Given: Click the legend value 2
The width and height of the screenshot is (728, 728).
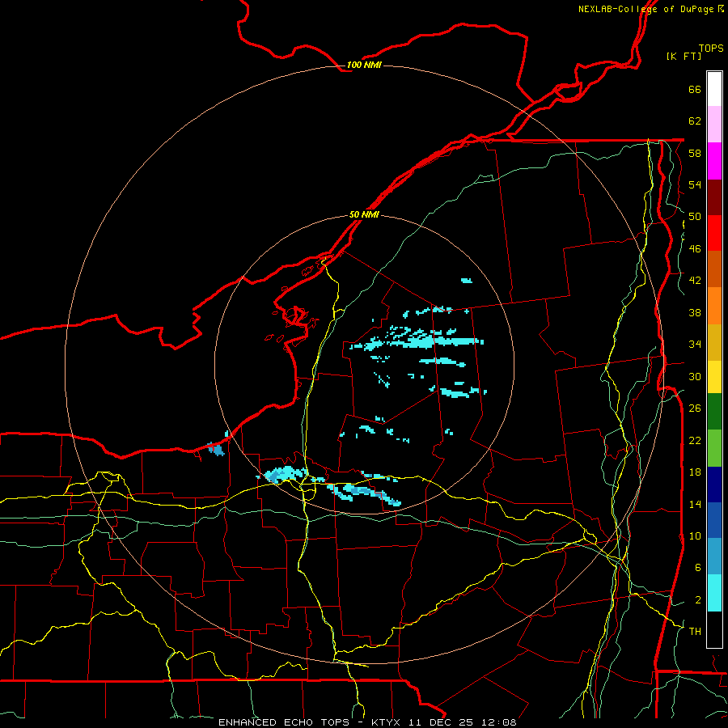Looking at the screenshot, I should point(698,600).
